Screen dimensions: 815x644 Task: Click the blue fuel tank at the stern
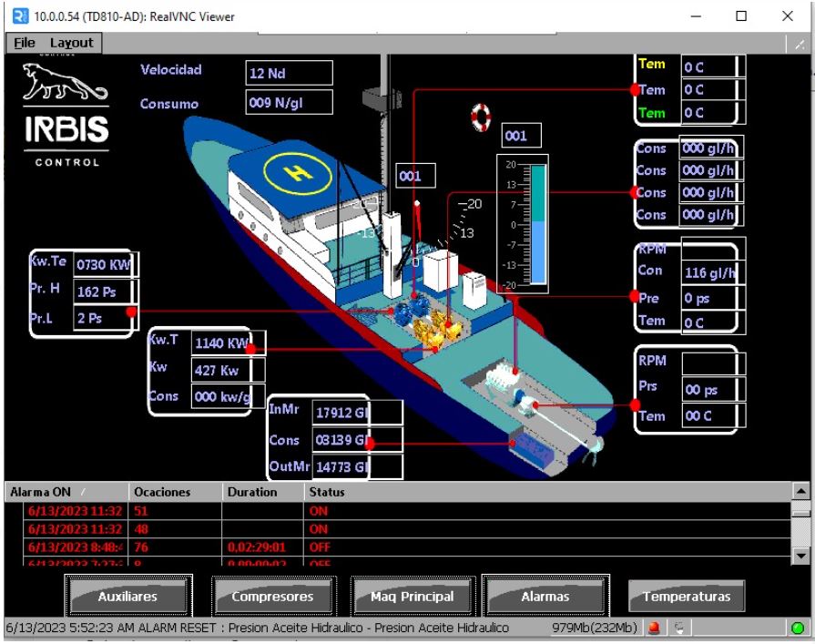click(x=525, y=449)
